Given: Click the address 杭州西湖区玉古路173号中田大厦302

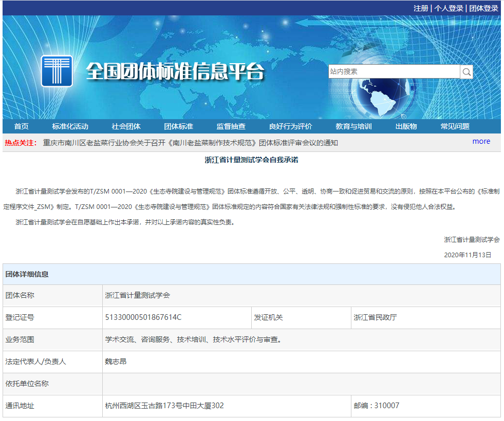Looking at the screenshot, I should tap(164, 406).
